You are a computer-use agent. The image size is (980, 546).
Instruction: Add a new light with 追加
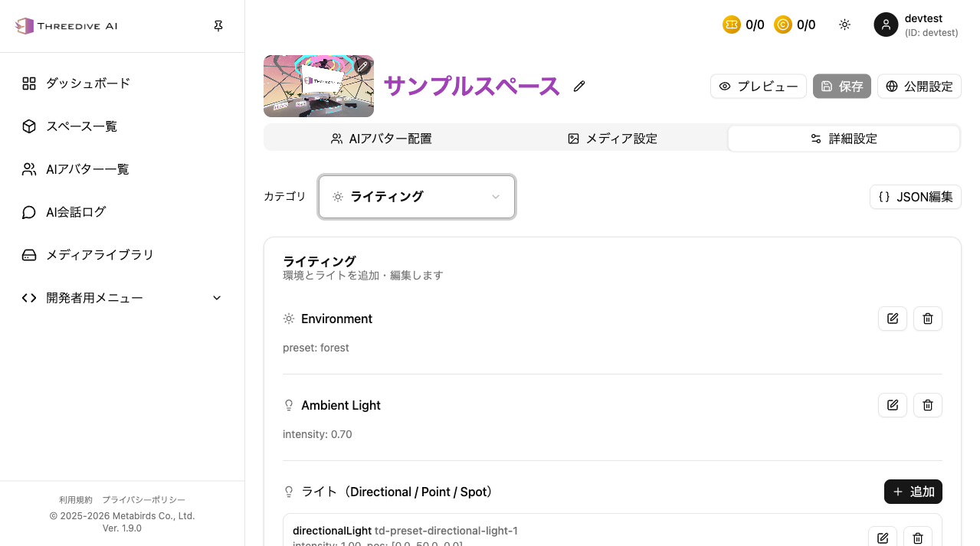[913, 492]
